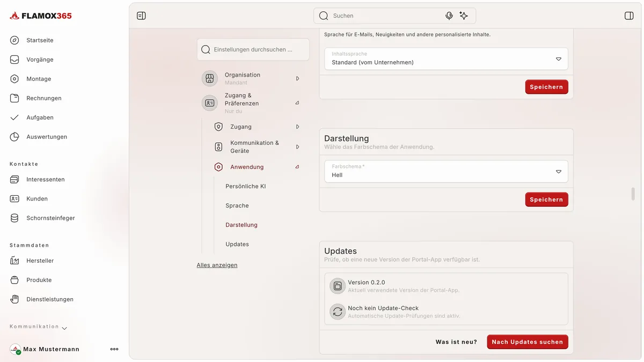Open Schornsteinfeger in Kontakte section
The image size is (644, 362).
[50, 218]
